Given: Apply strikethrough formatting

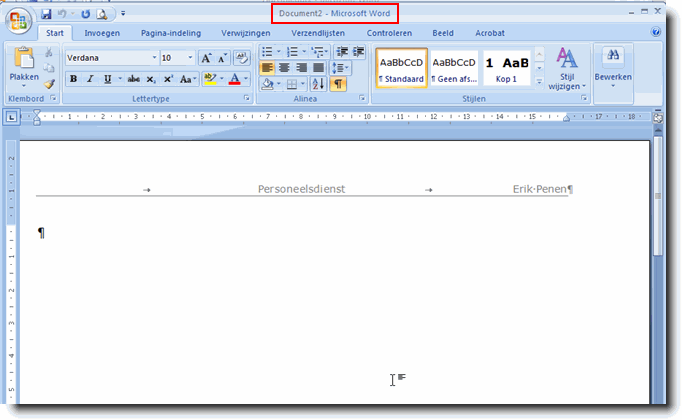Looking at the screenshot, I should [133, 79].
